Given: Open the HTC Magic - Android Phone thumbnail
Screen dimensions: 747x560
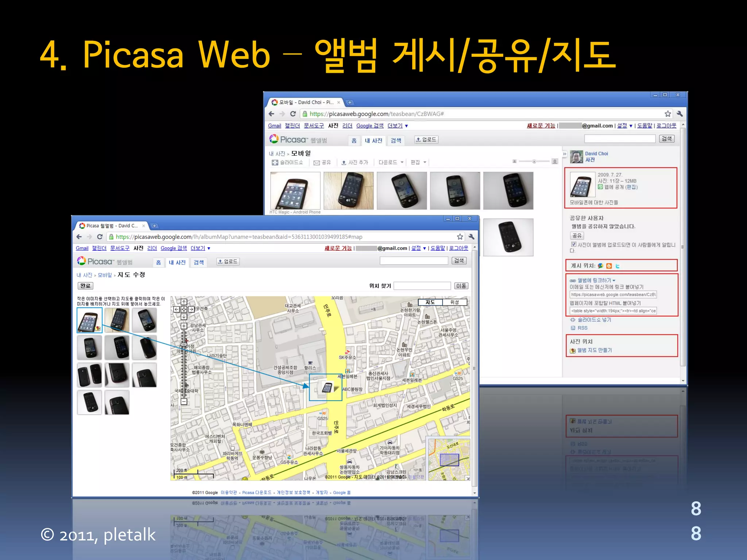Looking at the screenshot, I should (295, 191).
